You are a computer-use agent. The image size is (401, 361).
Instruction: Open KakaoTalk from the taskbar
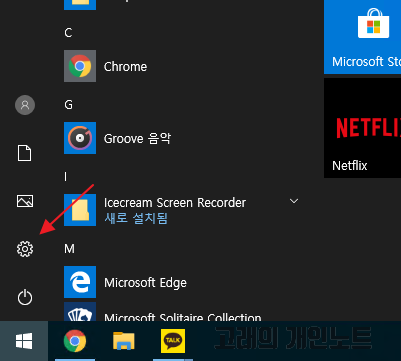pyautogui.click(x=173, y=341)
